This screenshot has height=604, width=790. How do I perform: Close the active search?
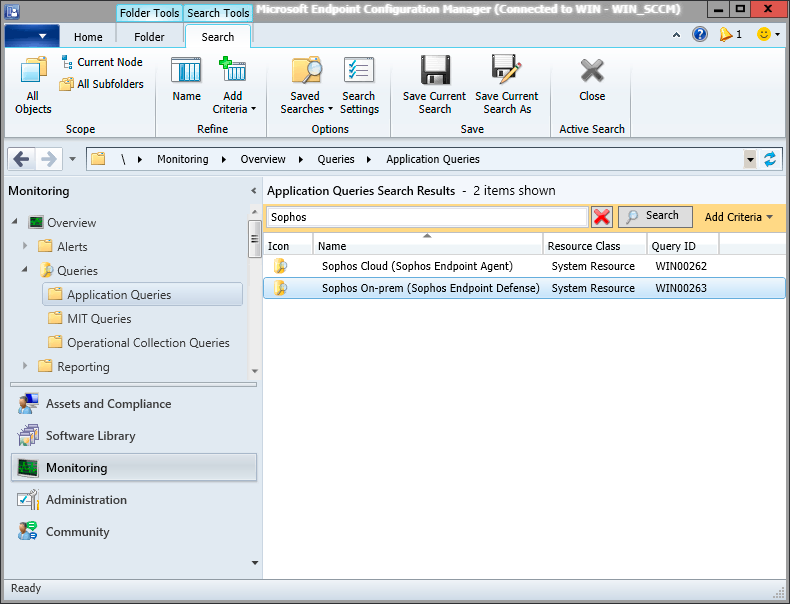[x=591, y=80]
